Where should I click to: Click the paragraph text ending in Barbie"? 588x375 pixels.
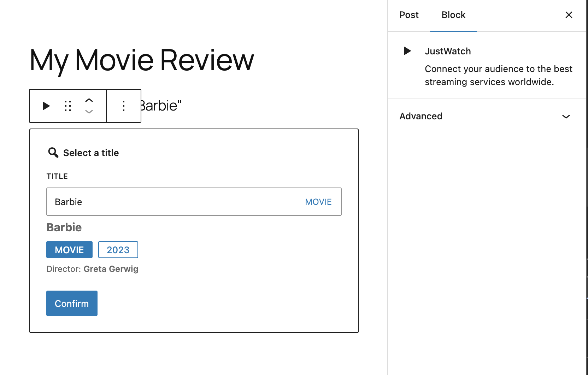pos(162,106)
